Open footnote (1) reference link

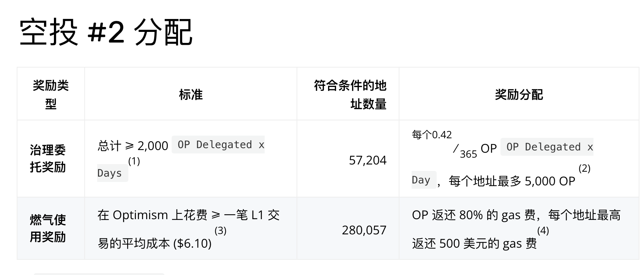coord(134,161)
